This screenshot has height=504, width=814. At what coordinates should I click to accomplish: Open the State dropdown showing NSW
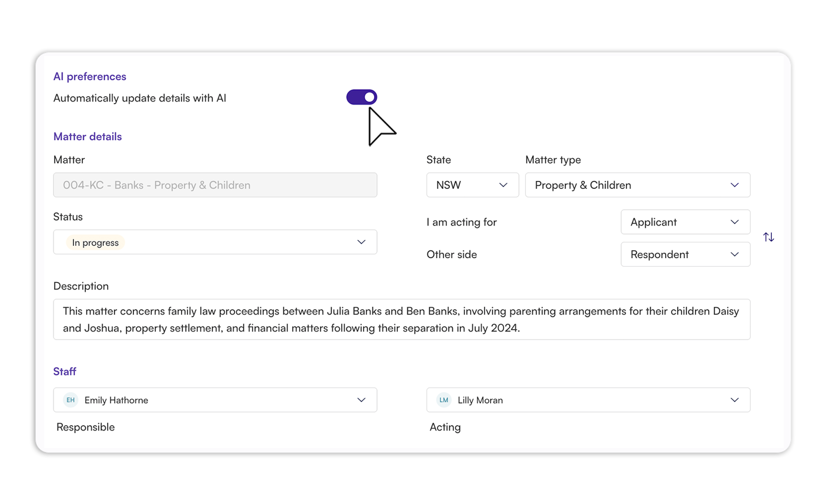(472, 185)
